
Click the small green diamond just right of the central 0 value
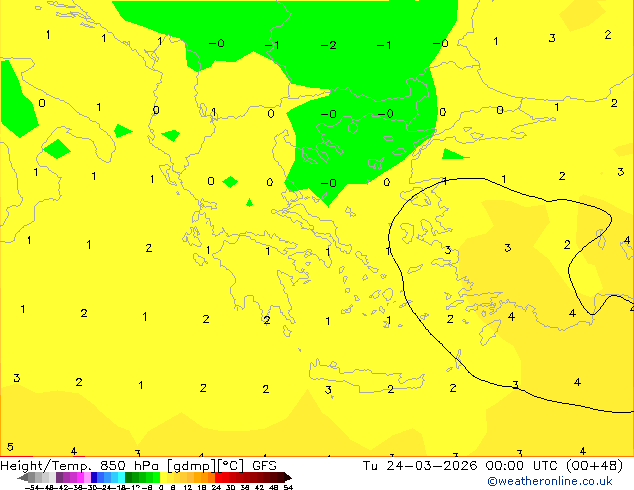[230, 182]
